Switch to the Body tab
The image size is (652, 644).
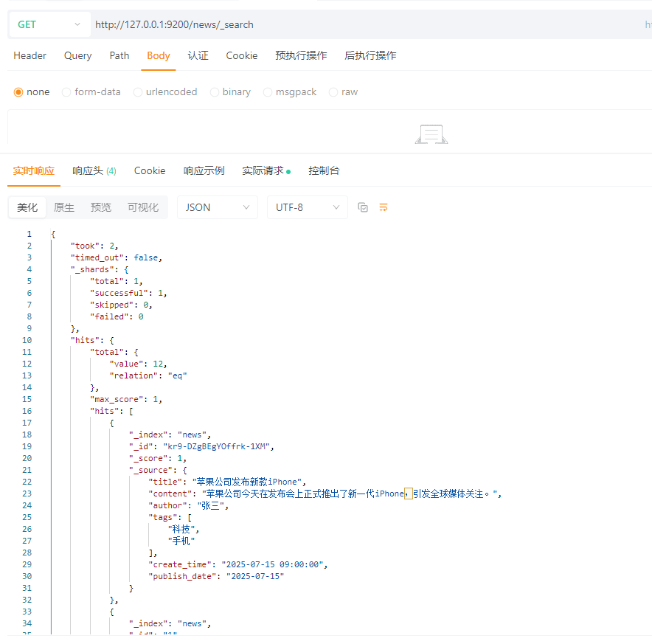(x=159, y=56)
